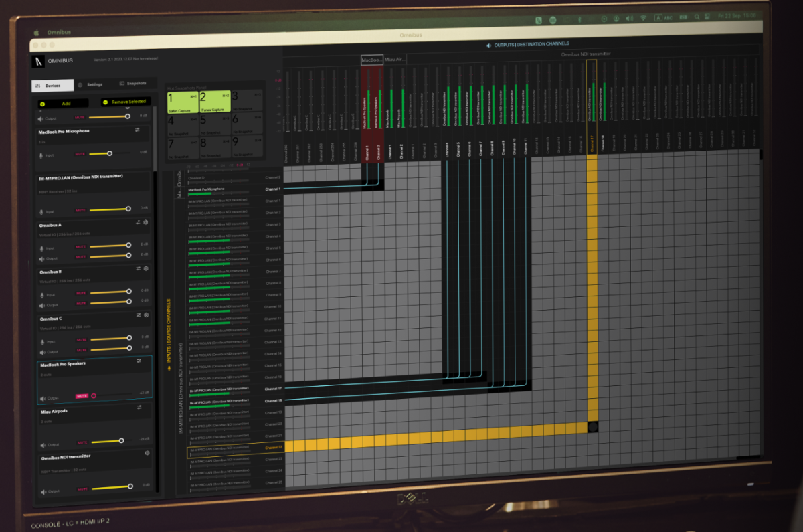
Task: Open routing options icon for Omnibus A
Action: 138,222
